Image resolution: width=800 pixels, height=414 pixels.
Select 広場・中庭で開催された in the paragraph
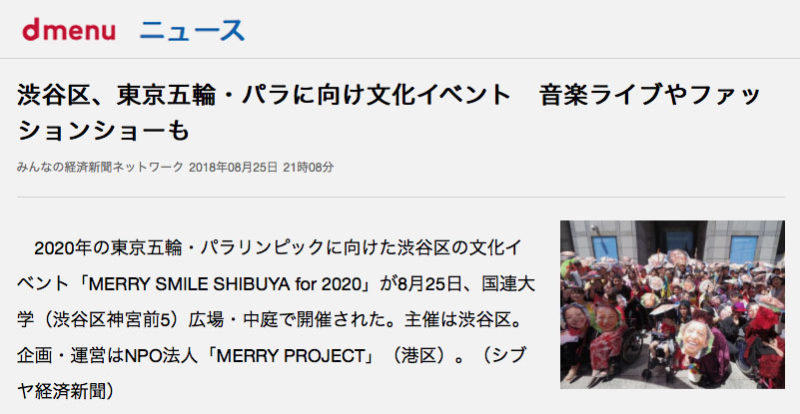(289, 319)
